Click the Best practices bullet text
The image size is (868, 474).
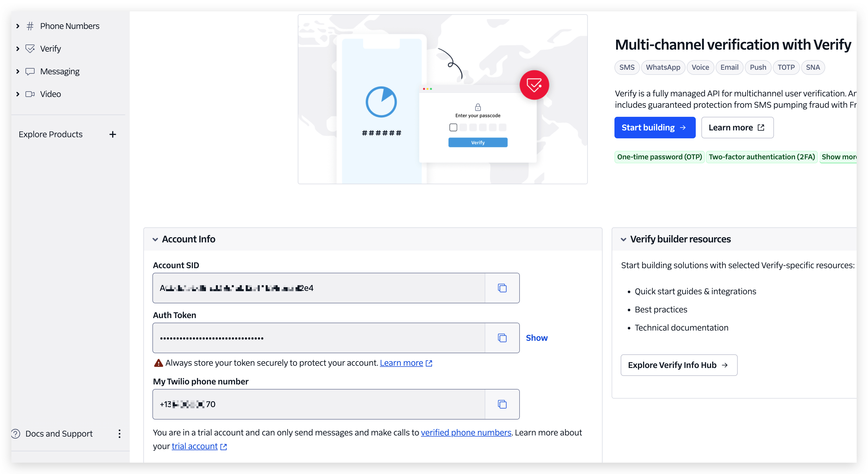coord(661,310)
